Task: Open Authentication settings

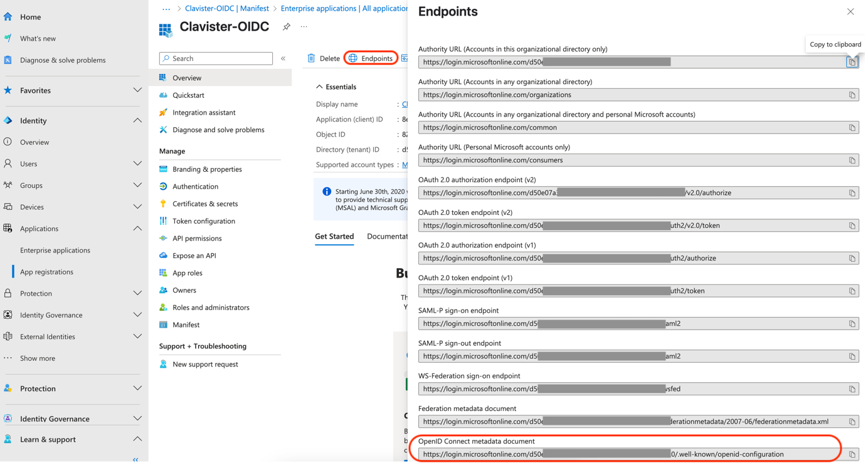Action: (195, 187)
